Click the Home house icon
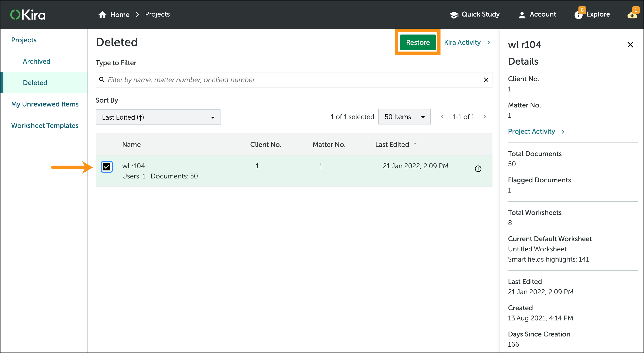This screenshot has width=644, height=353. pos(102,15)
